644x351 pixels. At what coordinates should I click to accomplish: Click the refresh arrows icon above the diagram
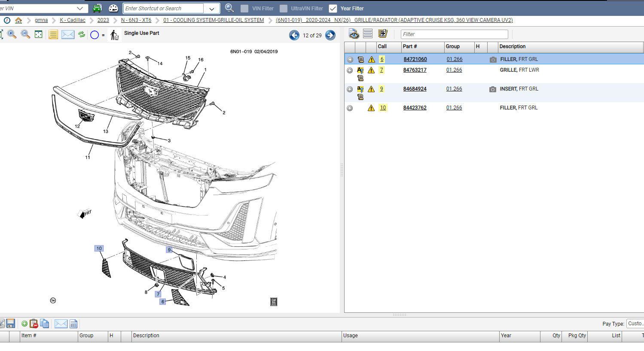coord(82,34)
